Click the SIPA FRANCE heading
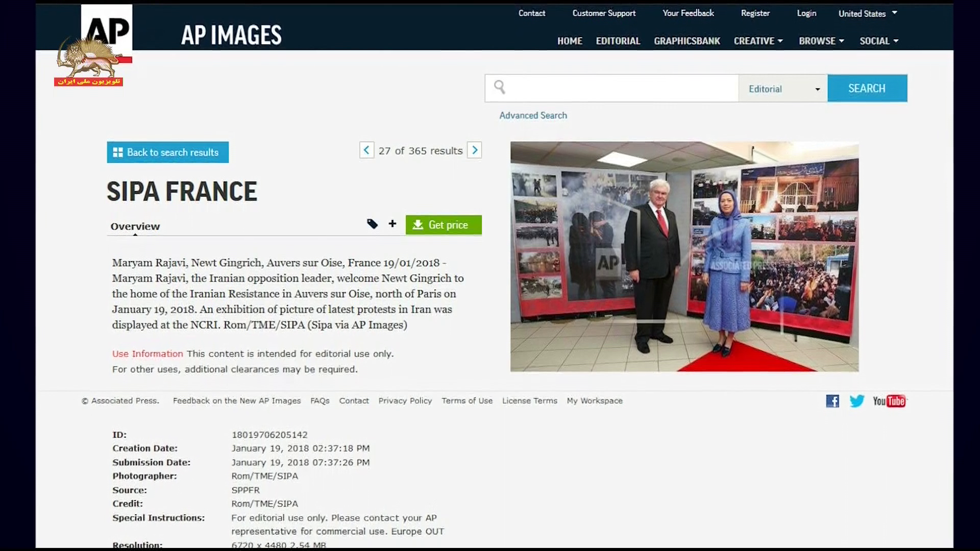Viewport: 980px width, 551px height. (x=182, y=192)
